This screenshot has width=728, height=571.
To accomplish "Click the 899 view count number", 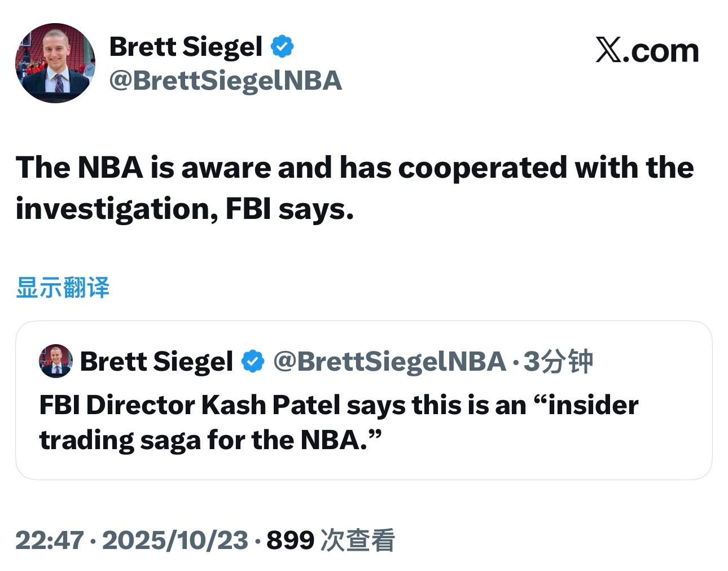I will [x=290, y=540].
